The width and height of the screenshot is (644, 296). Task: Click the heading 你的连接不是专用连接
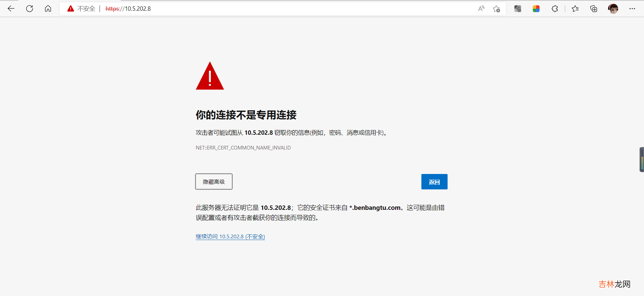246,115
